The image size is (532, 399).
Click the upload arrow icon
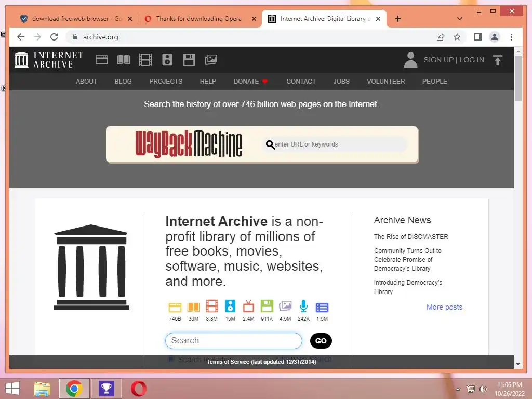tap(497, 60)
